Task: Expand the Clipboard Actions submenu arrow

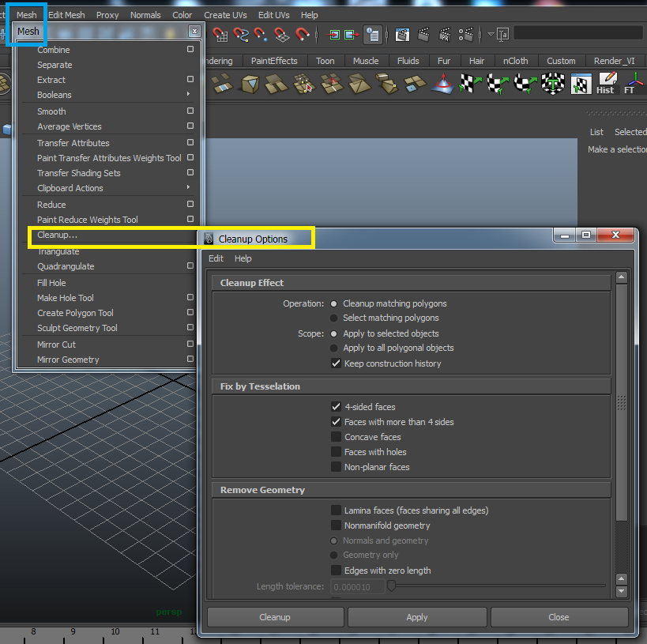Action: [x=189, y=187]
